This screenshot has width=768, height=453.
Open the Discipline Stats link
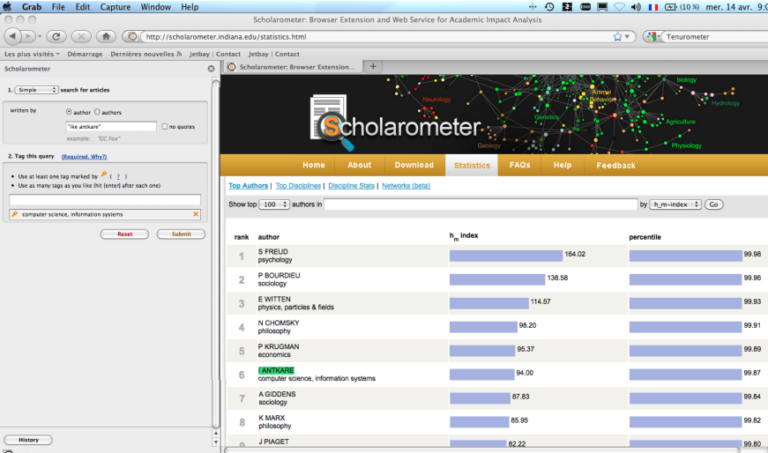pos(351,186)
